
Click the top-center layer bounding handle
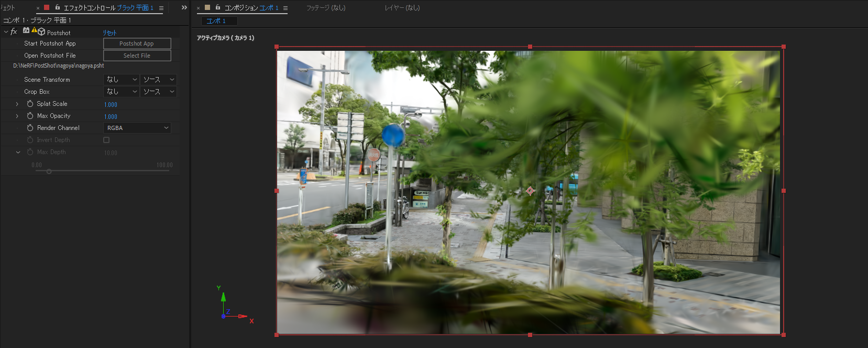click(x=530, y=47)
